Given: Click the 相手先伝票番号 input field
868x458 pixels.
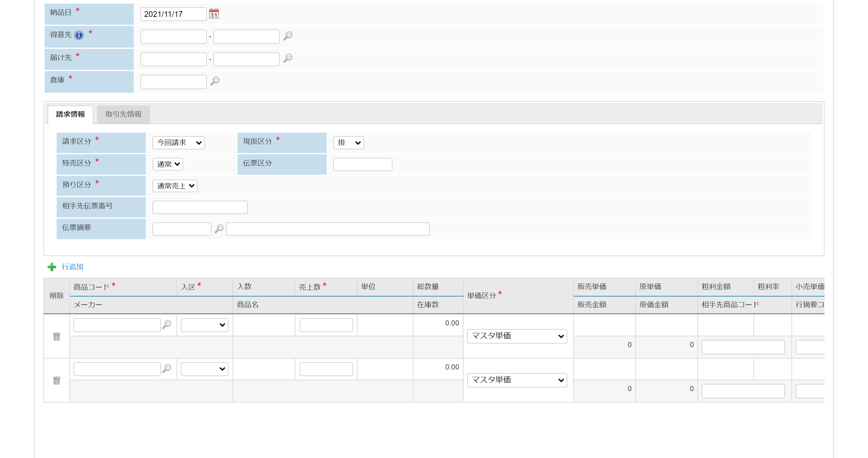Looking at the screenshot, I should tap(200, 207).
